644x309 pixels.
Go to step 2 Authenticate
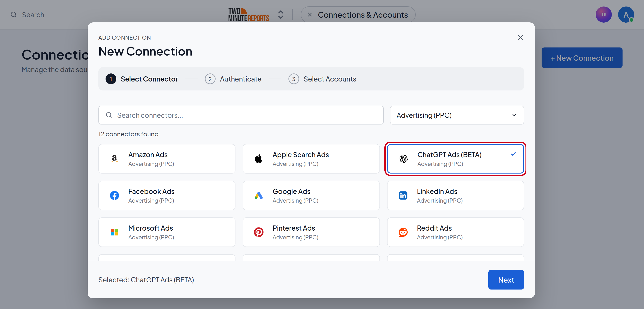[233, 79]
